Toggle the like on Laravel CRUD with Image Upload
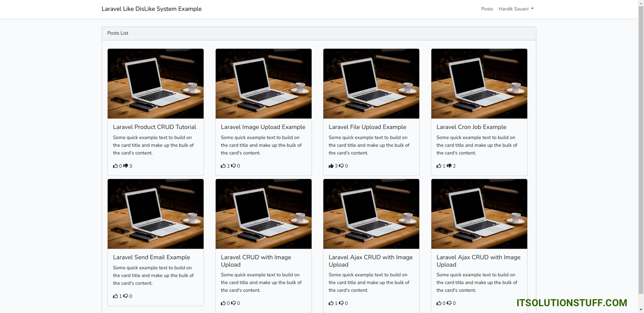The width and height of the screenshot is (644, 313). tap(223, 303)
